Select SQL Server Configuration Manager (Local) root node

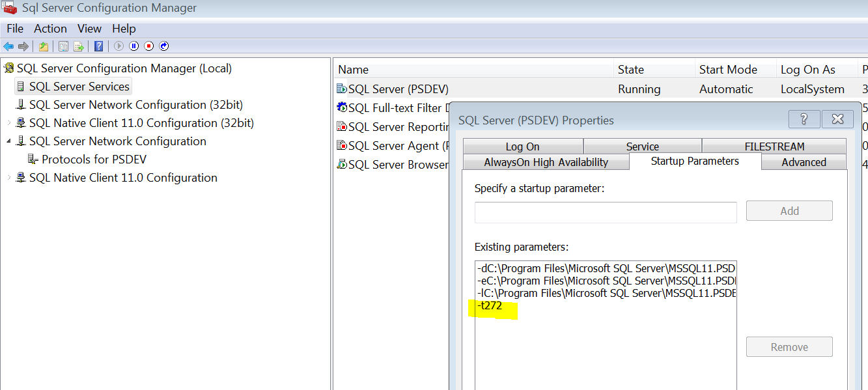click(124, 68)
